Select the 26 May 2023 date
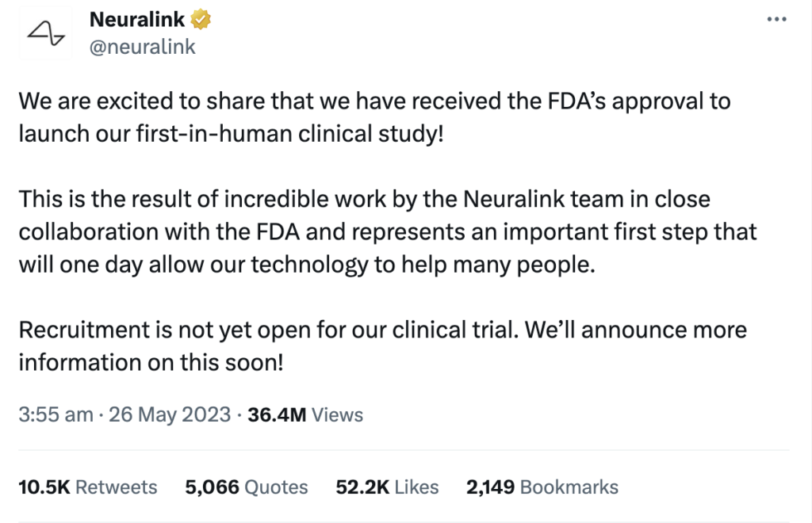This screenshot has width=812, height=523. pyautogui.click(x=170, y=415)
